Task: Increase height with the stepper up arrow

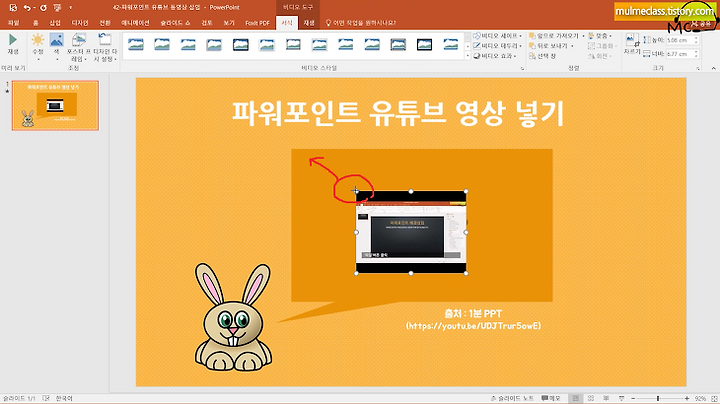Action: point(697,38)
